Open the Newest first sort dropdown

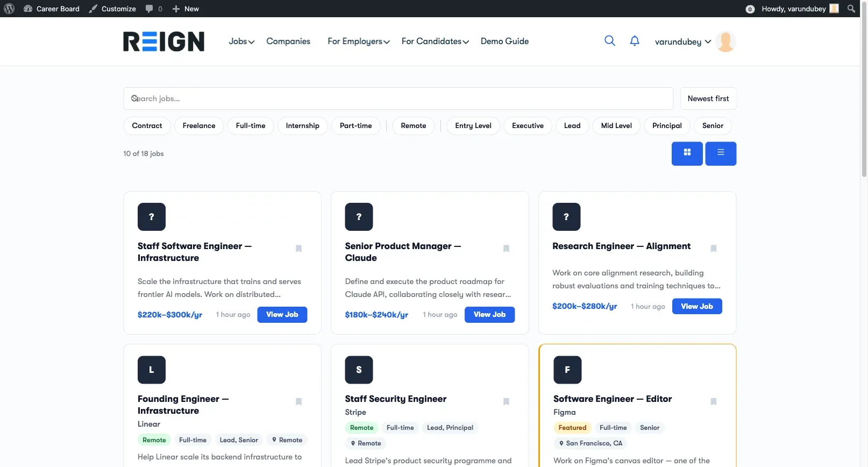click(708, 98)
